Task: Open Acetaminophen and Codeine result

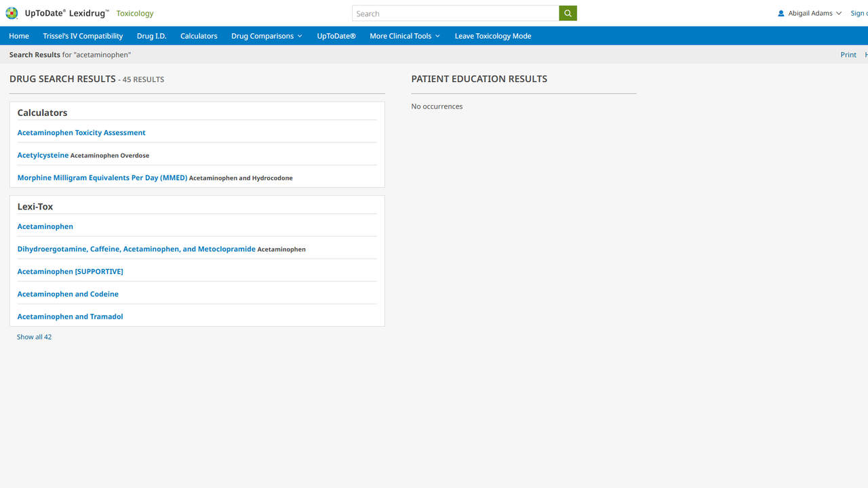Action: click(x=68, y=294)
